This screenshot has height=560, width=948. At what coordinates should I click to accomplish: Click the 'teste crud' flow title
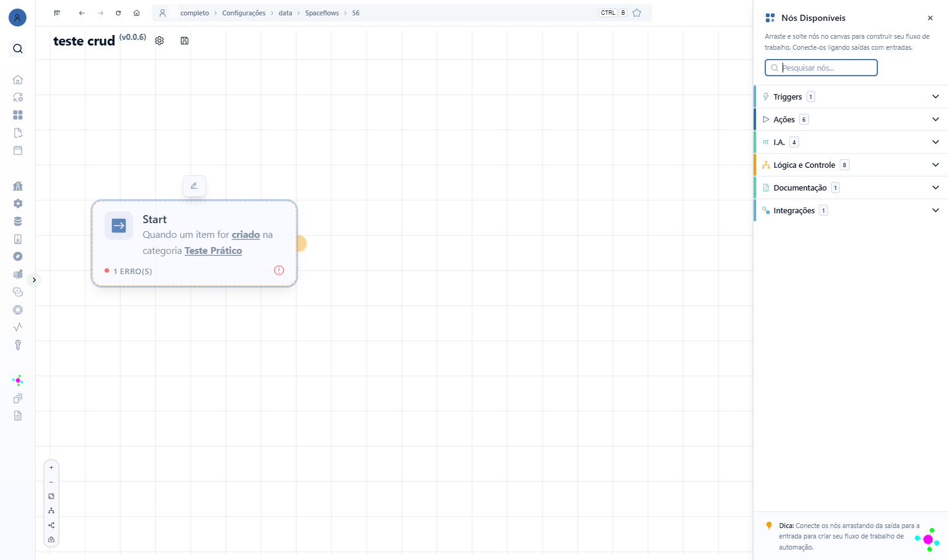[84, 41]
